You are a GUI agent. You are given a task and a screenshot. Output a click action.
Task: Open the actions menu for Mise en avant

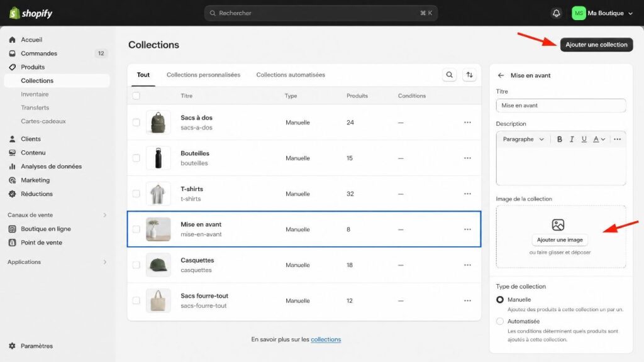(467, 229)
